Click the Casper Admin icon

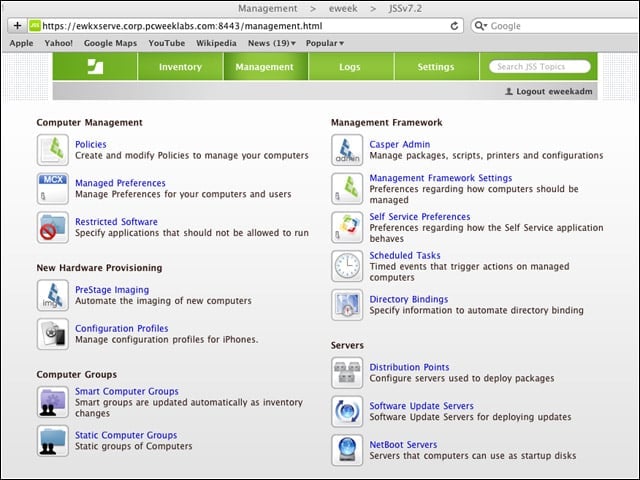[347, 150]
